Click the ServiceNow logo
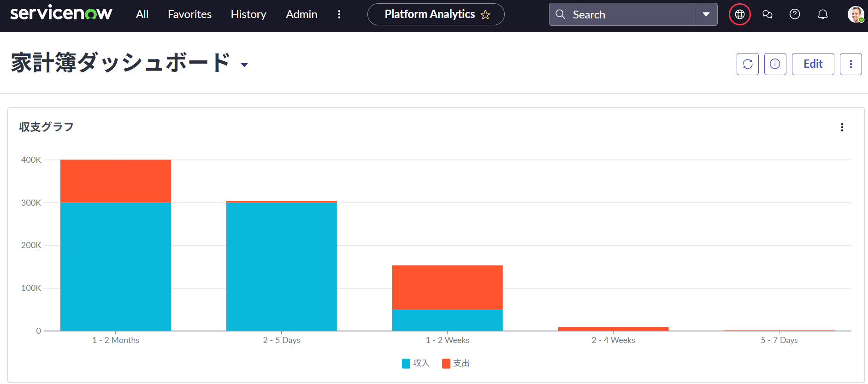This screenshot has width=868, height=384. pos(61,13)
